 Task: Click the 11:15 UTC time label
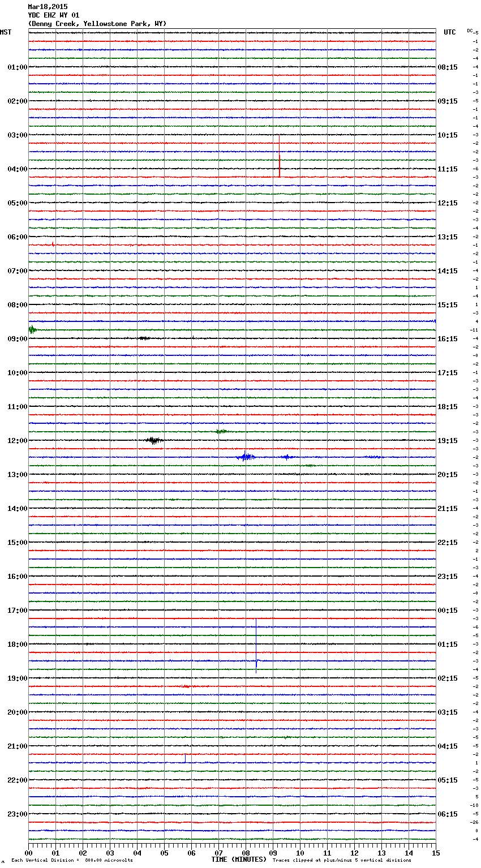(x=448, y=169)
